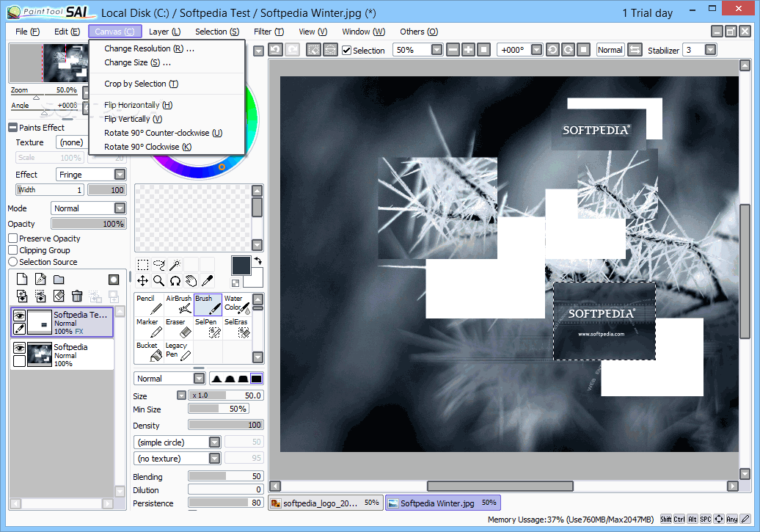760x532 pixels.
Task: Hide the Softpedia Te... layer eye
Action: click(19, 316)
